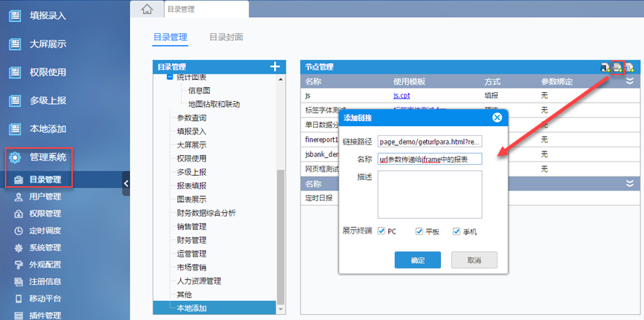Open 用户管理 in the sidebar menu
The image size is (644, 320).
(x=45, y=197)
